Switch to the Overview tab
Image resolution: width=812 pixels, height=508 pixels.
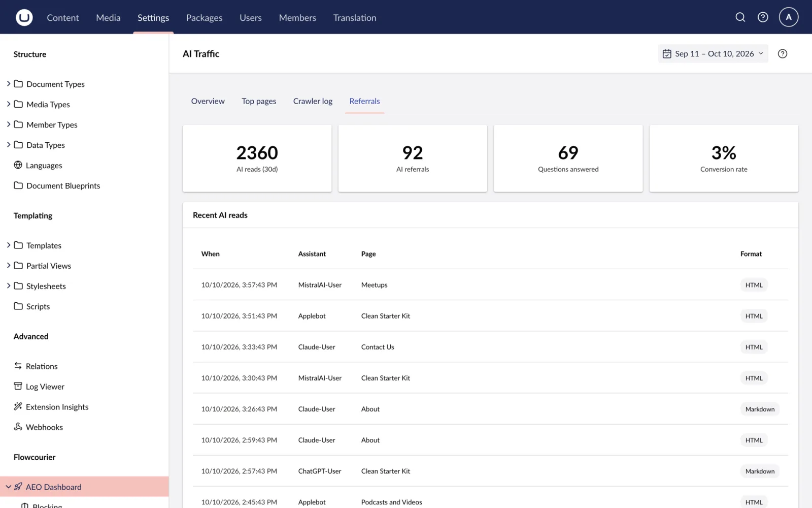[x=208, y=101]
